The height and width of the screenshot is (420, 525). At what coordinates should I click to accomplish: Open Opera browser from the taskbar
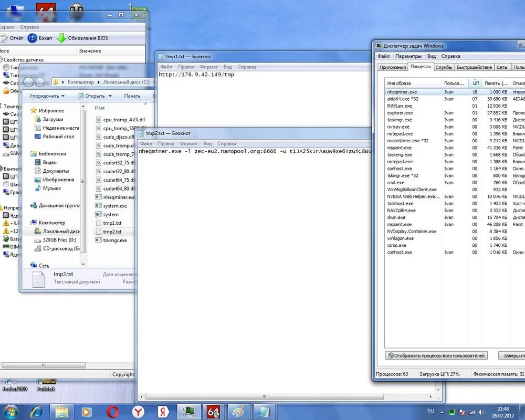click(112, 411)
